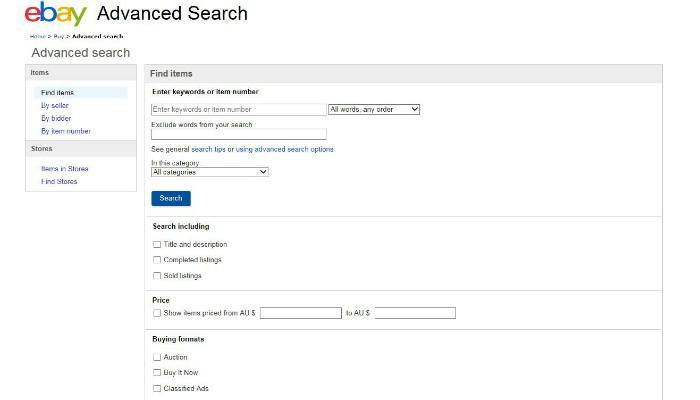Viewport: 700px width, 400px height.
Task: Open using advanced search options link
Action: [x=284, y=149]
